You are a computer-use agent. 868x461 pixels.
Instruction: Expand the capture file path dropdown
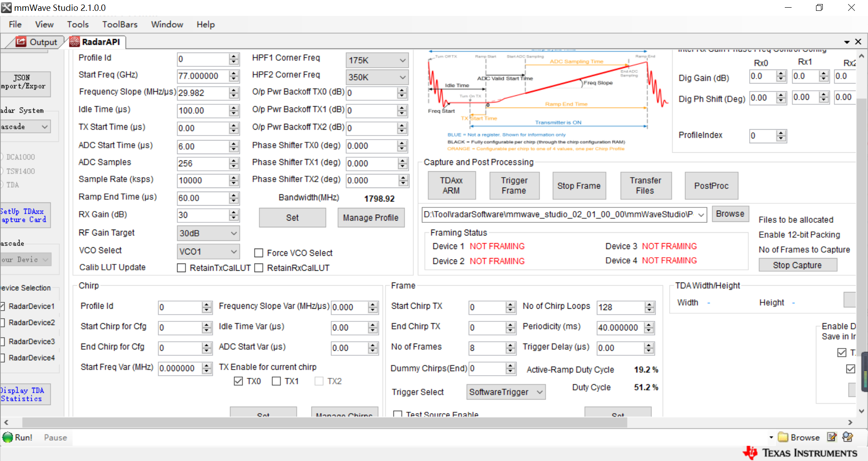701,215
